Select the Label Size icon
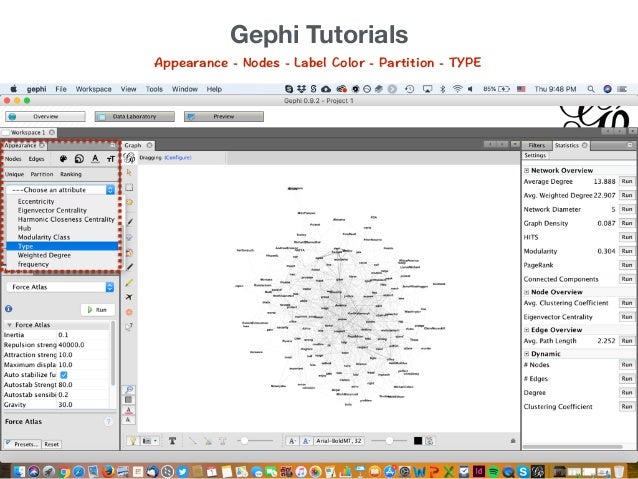 tap(110, 159)
